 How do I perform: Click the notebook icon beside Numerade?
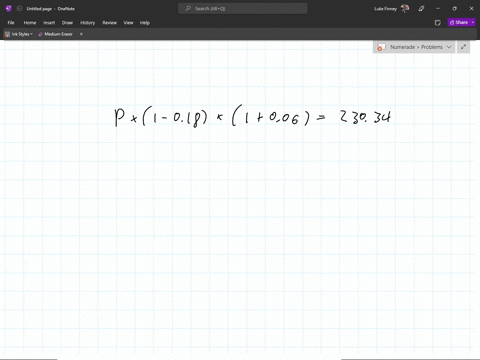381,47
